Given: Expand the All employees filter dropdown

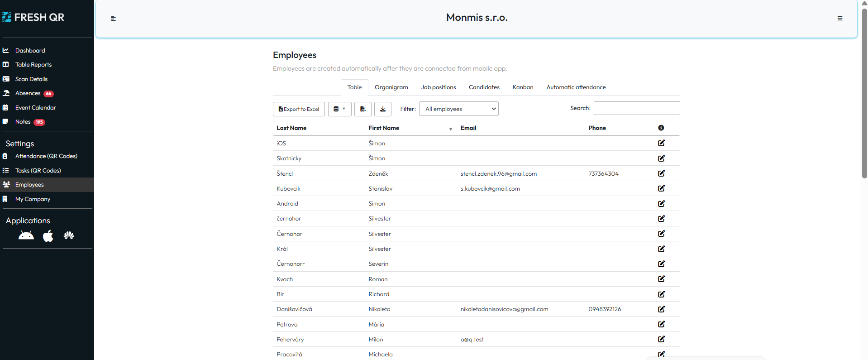Looking at the screenshot, I should point(458,109).
